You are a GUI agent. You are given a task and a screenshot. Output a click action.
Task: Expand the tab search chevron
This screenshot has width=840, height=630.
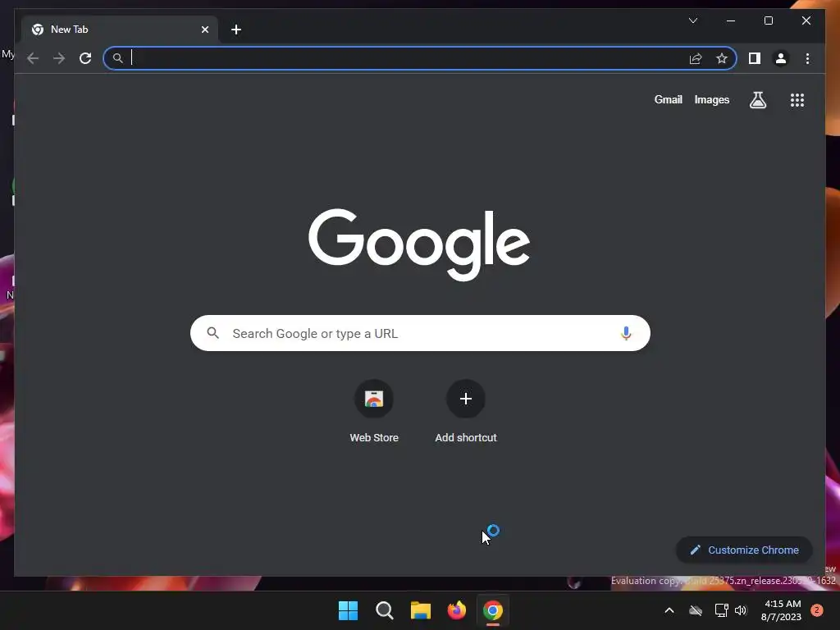tap(692, 21)
